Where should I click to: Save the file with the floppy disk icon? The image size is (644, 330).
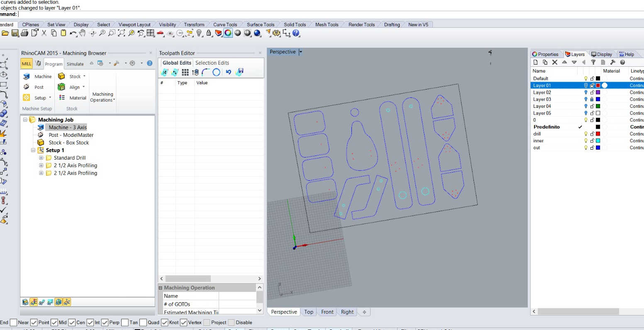15,33
